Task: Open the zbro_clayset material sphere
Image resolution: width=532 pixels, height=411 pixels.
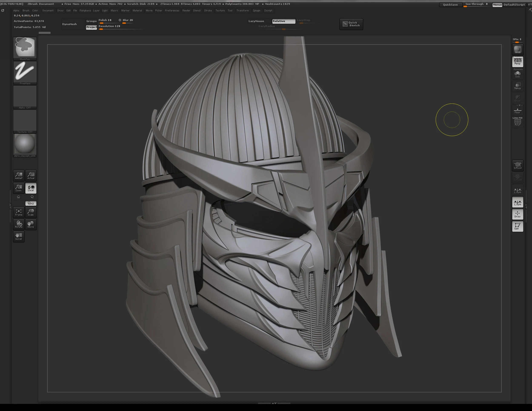Action: tap(25, 145)
